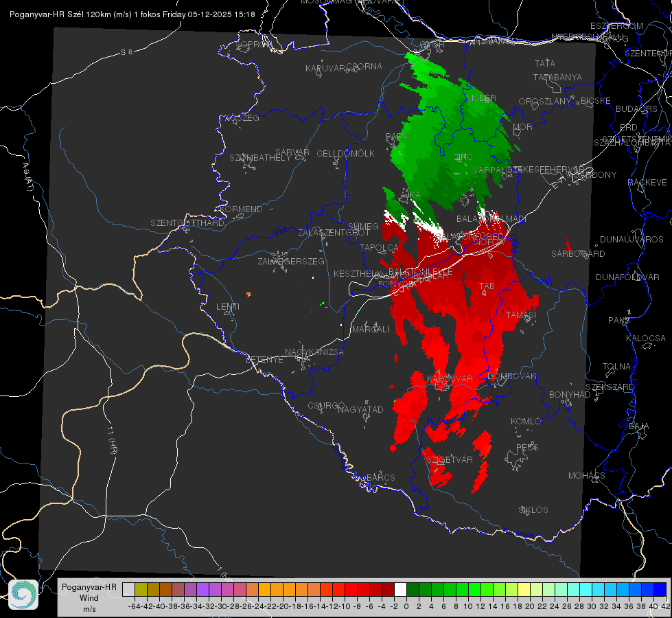The width and height of the screenshot is (672, 618).
Task: Click the ZIRC city label
Action: click(x=463, y=157)
